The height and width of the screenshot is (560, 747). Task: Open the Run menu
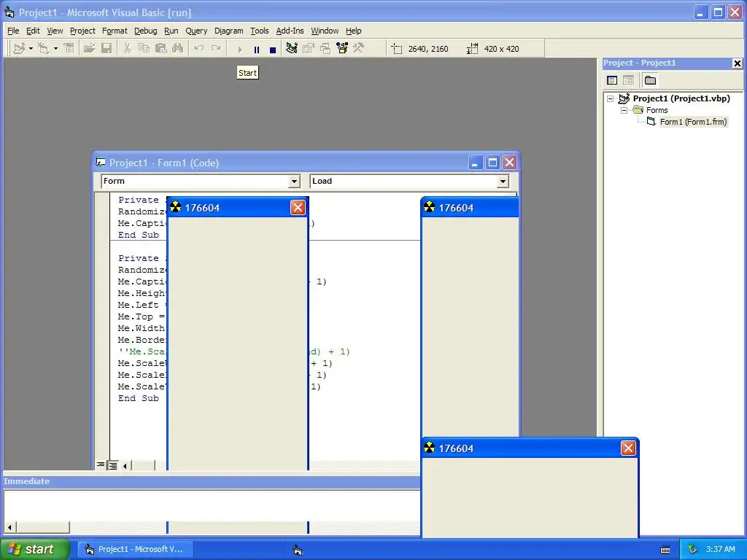point(171,31)
